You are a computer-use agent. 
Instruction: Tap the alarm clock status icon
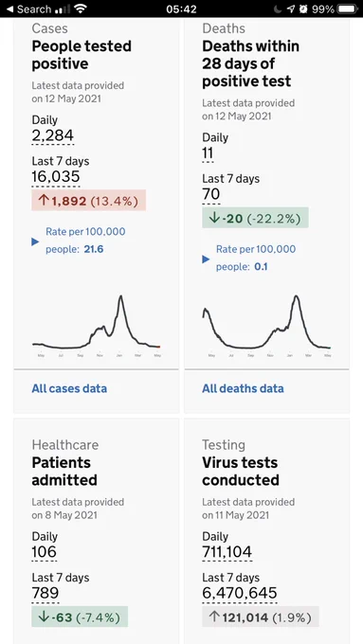point(303,9)
